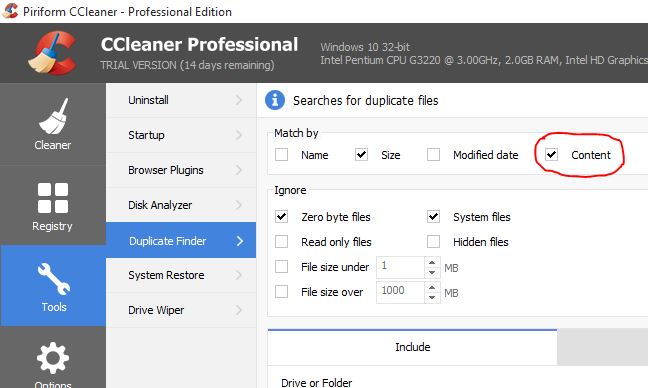
Task: Open the Options gear icon
Action: click(x=53, y=358)
